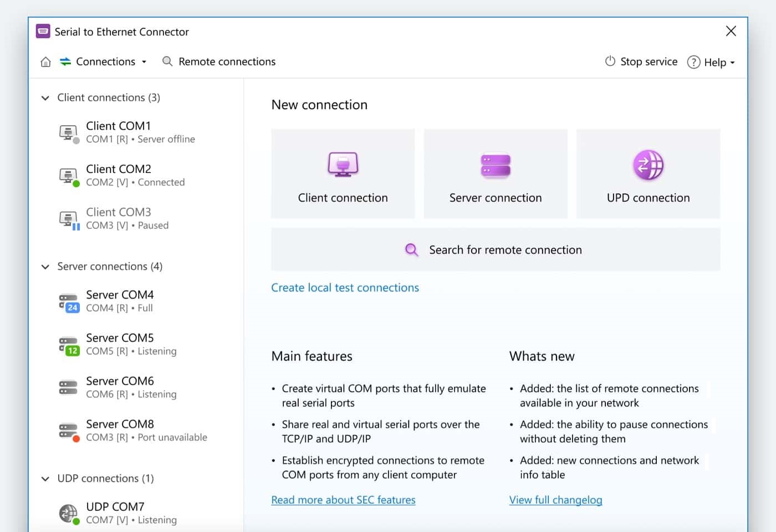The image size is (776, 532).
Task: Collapse the UDP connections group
Action: pos(45,479)
